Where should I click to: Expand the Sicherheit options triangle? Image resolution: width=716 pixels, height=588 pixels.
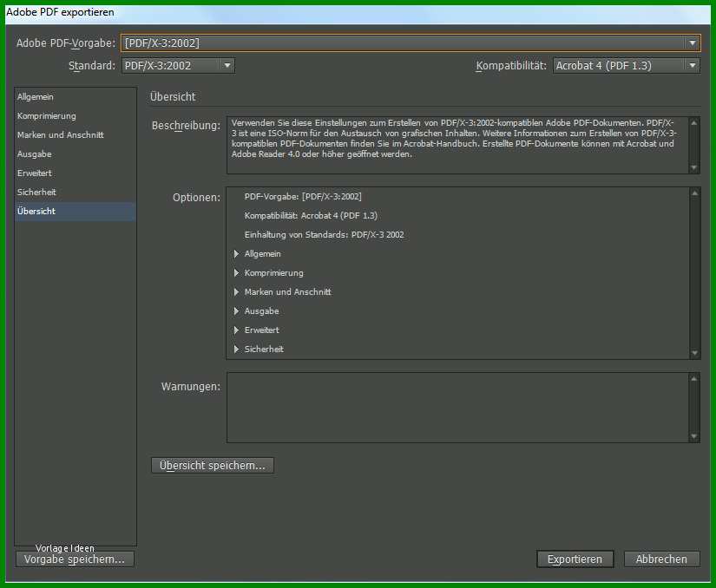coord(237,349)
